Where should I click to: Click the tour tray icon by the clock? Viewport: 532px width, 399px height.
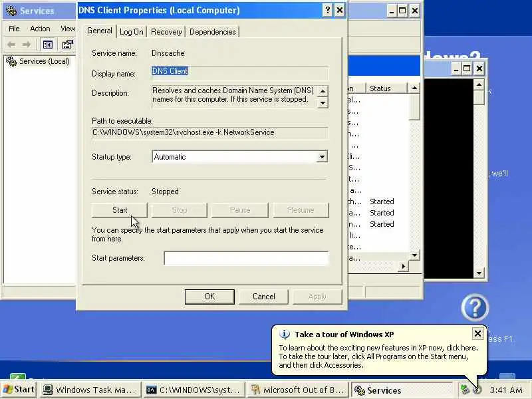point(477,390)
